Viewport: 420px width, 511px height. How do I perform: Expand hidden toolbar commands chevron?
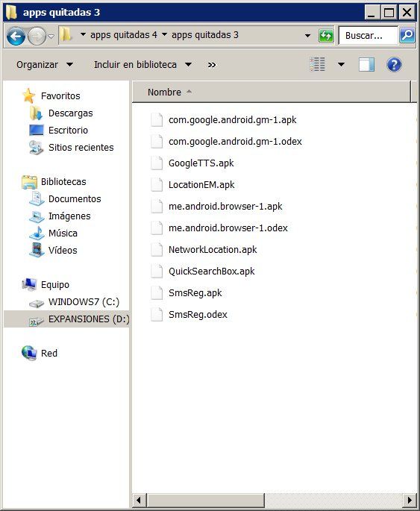(211, 65)
